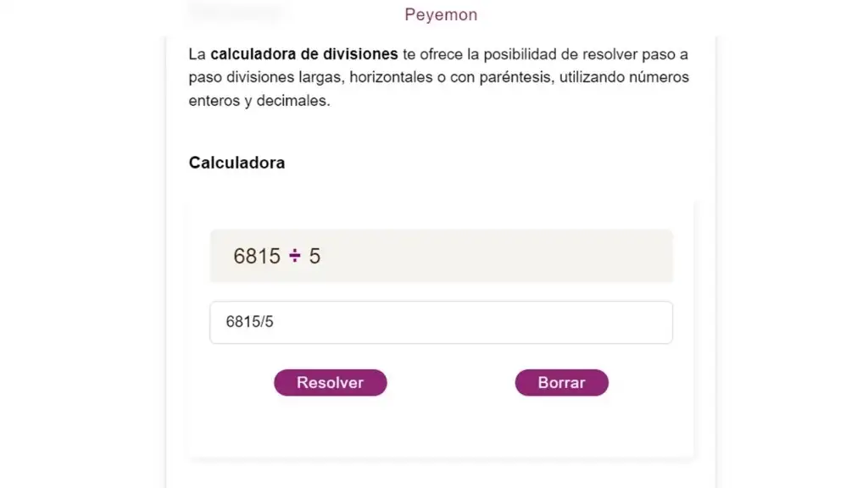The width and height of the screenshot is (868, 488).
Task: Focus the input field containing 6815/5
Action: pyautogui.click(x=441, y=322)
